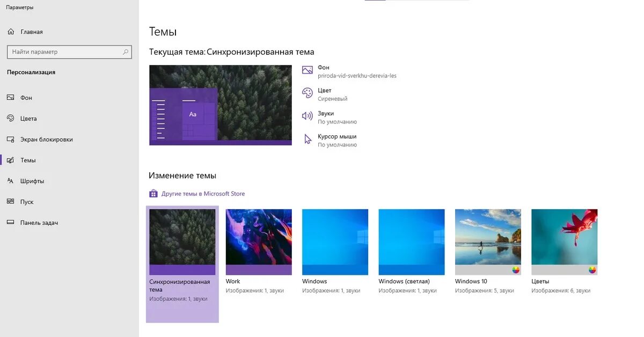This screenshot has width=644, height=337.
Task: Click the color wheel badge on Цветы theme
Action: 592,270
